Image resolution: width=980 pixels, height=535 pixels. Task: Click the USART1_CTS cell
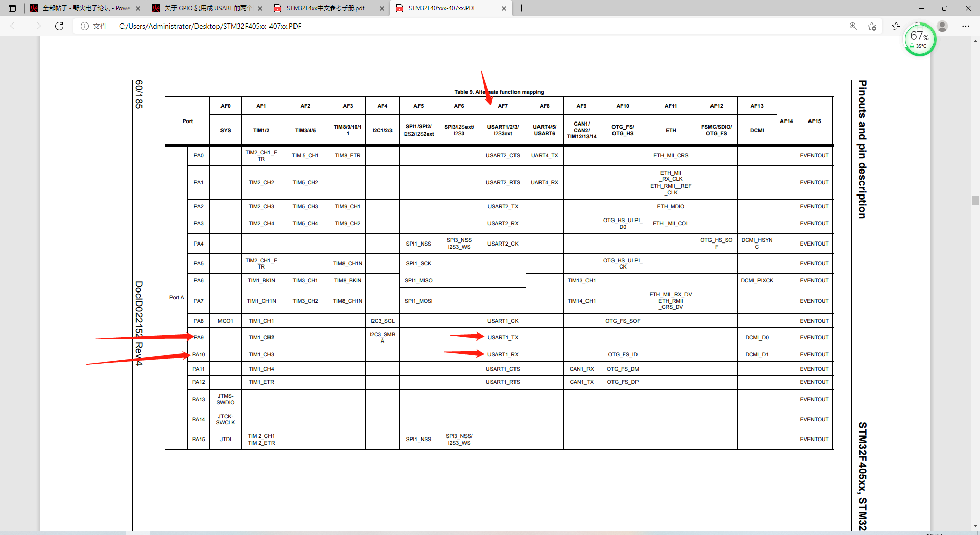503,369
